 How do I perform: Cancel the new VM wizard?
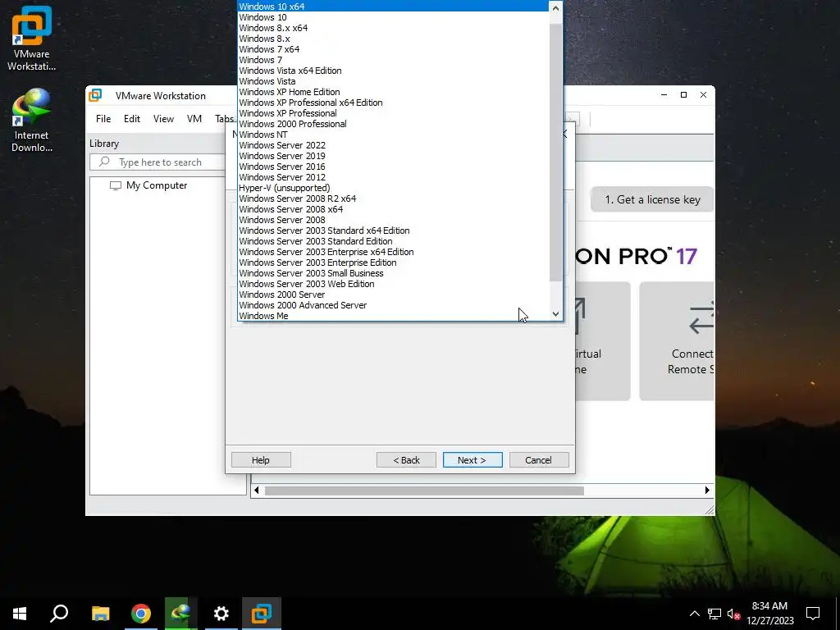[x=539, y=460]
